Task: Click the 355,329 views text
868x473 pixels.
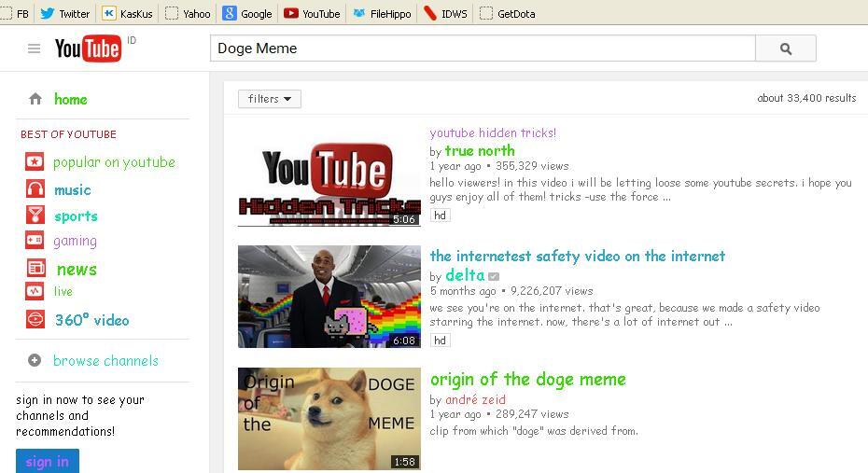Action: tap(532, 166)
